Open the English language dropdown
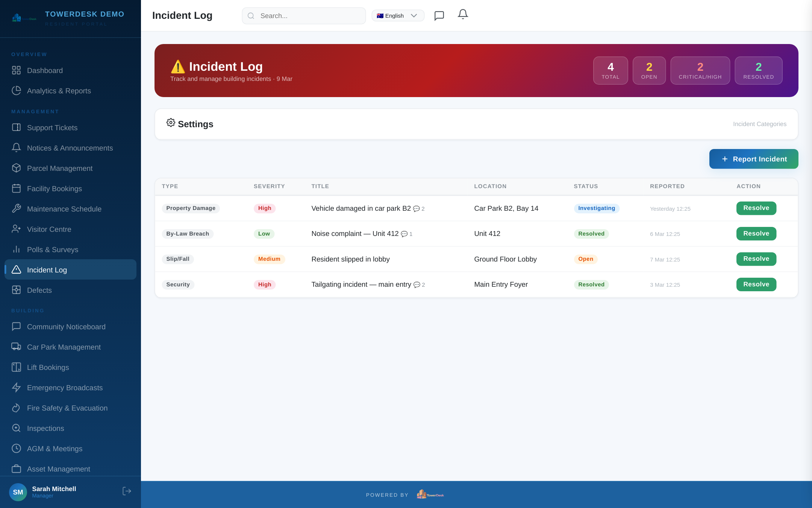The height and width of the screenshot is (508, 812). click(x=397, y=15)
